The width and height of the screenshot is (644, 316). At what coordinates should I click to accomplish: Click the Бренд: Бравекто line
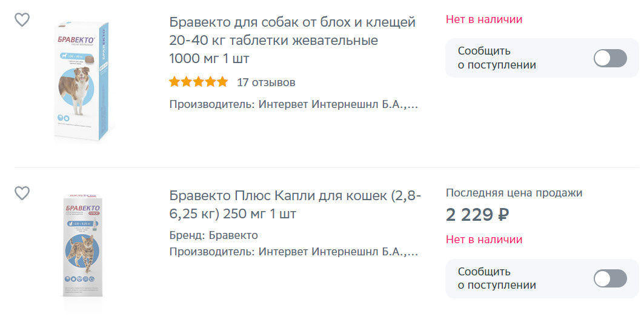tap(214, 235)
